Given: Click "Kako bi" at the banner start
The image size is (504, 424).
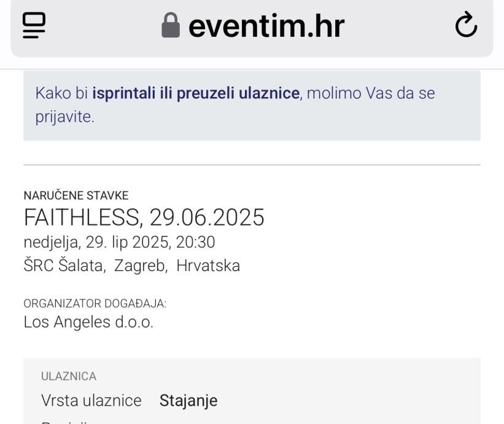Looking at the screenshot, I should pyautogui.click(x=61, y=95).
